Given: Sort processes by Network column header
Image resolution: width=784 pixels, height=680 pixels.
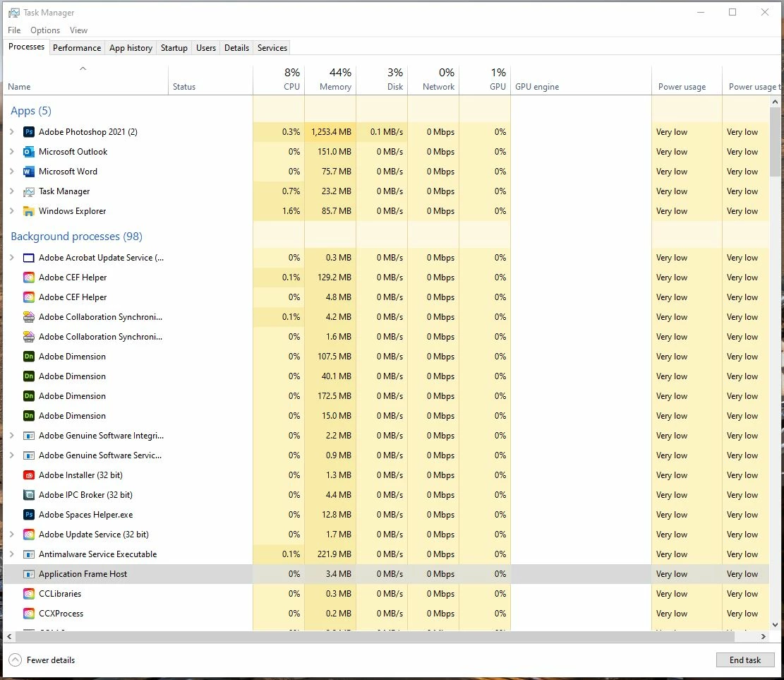Looking at the screenshot, I should point(433,80).
